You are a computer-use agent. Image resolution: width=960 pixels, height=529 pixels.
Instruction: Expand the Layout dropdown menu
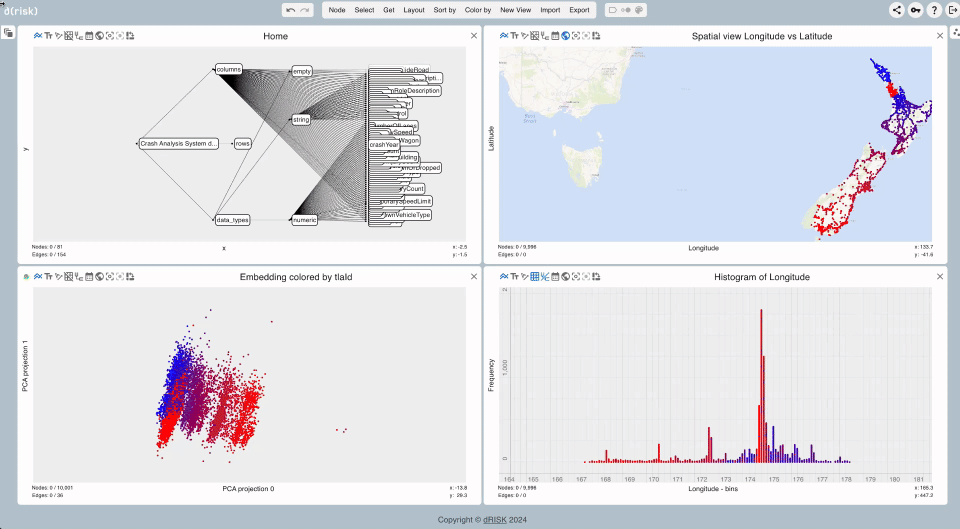pos(414,10)
